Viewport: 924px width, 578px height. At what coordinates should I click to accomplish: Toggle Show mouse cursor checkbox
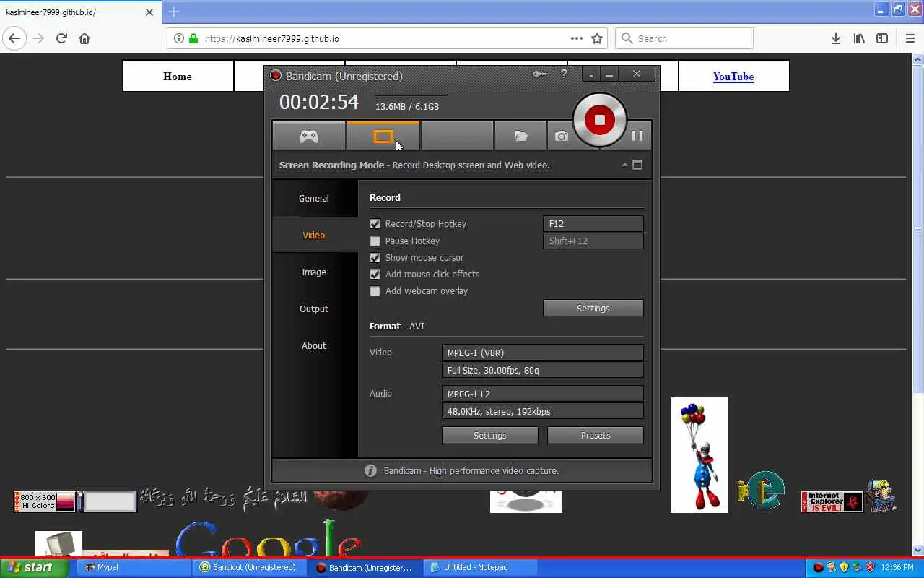pos(375,258)
